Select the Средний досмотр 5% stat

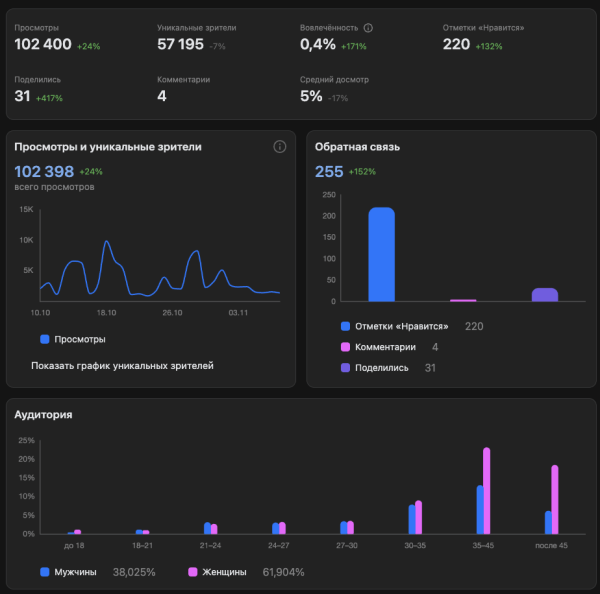(311, 97)
